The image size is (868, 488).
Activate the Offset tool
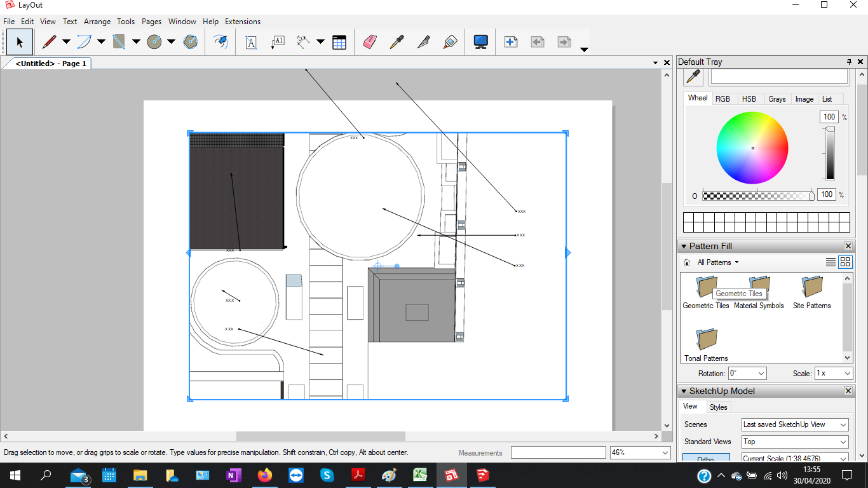220,42
